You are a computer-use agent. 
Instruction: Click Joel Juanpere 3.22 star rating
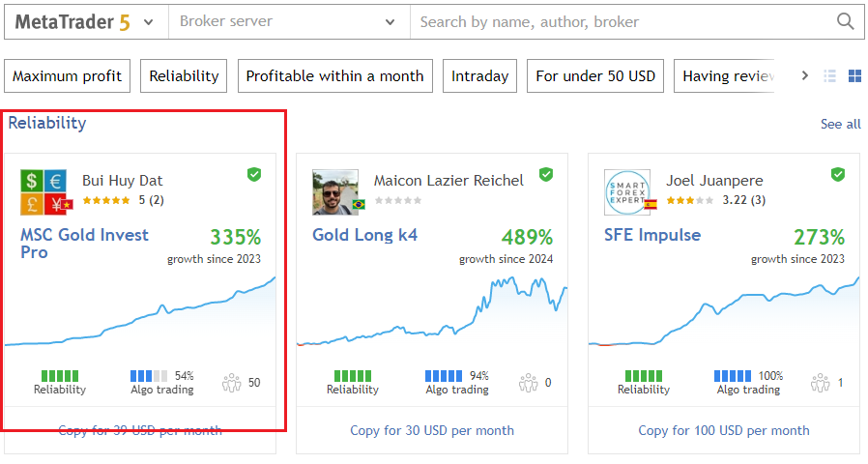click(x=690, y=200)
